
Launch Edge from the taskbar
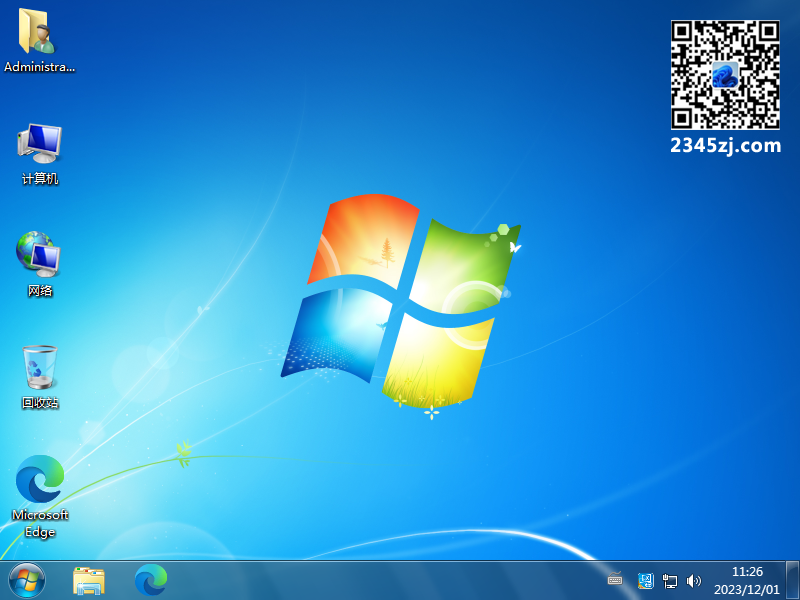click(x=151, y=580)
